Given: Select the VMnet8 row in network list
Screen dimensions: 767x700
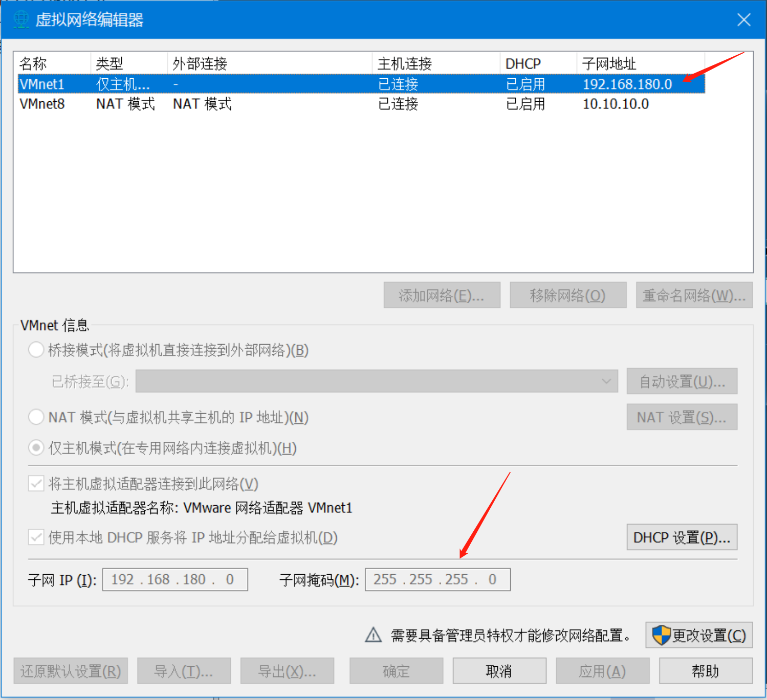Looking at the screenshot, I should (361, 104).
